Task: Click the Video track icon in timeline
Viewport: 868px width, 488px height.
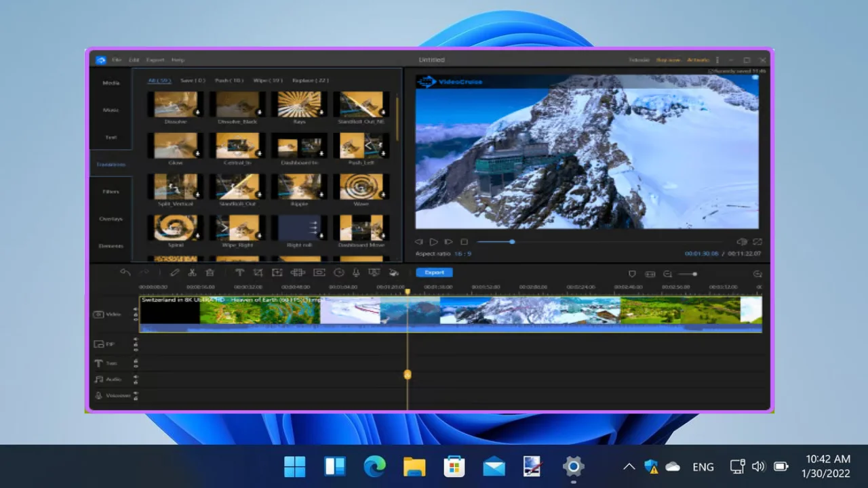Action: [98, 314]
